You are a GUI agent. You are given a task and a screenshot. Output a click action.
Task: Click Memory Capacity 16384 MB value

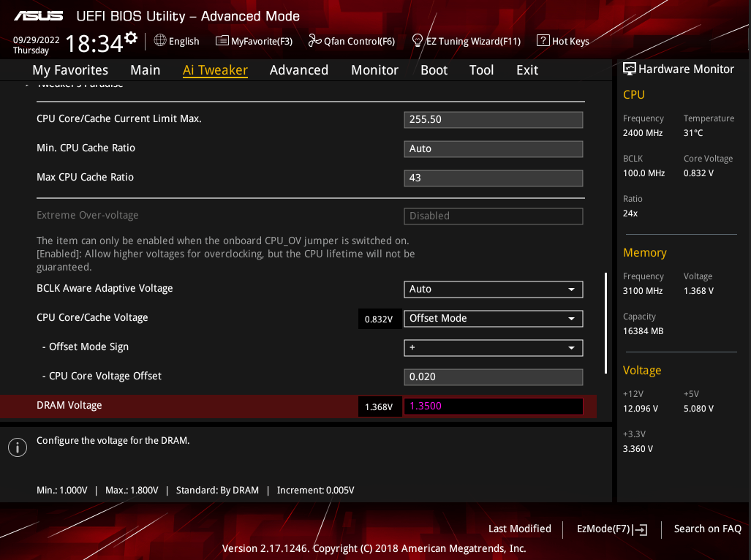pos(644,331)
